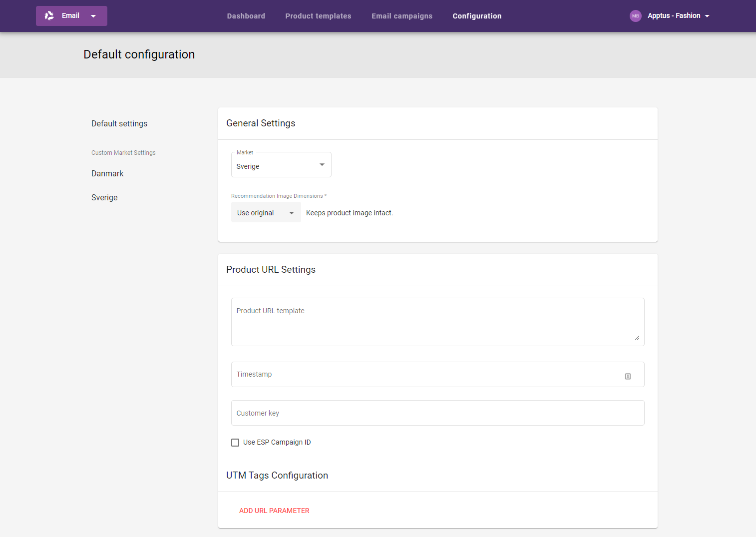Screen dimensions: 756x537
Task: Click the Customer key input field
Action: [x=437, y=413]
